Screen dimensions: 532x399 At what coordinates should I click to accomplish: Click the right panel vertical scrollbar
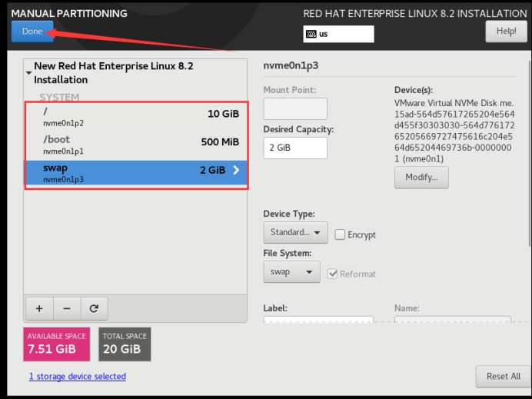tap(530, 153)
